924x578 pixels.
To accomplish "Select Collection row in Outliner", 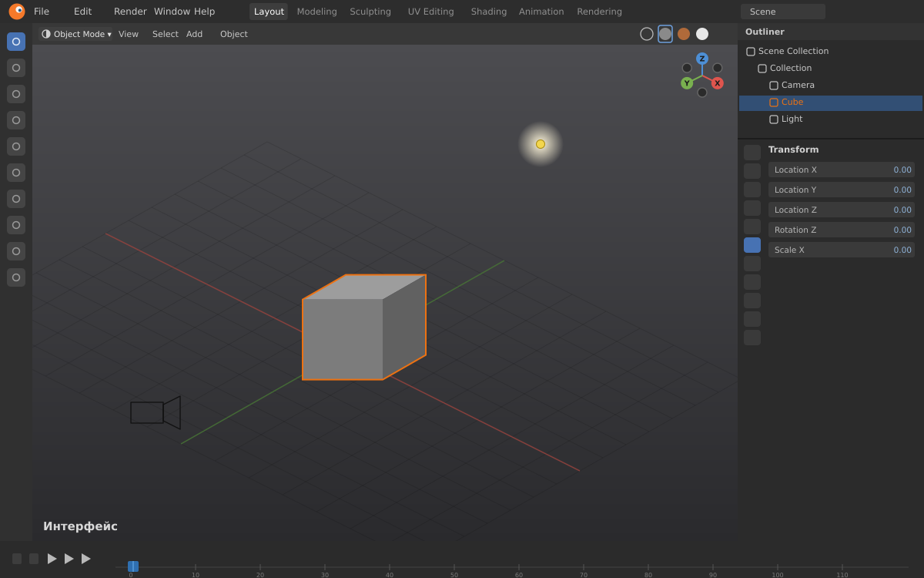I will pyautogui.click(x=831, y=69).
